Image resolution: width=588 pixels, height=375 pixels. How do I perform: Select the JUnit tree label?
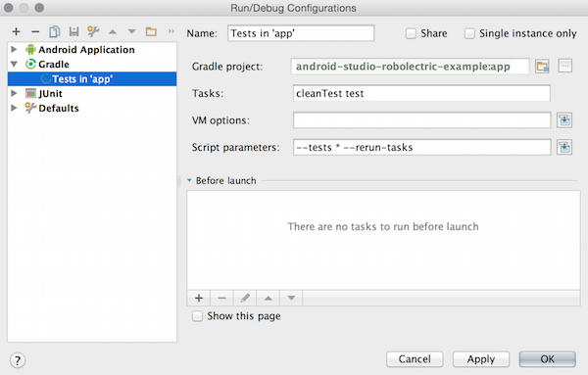pos(50,94)
